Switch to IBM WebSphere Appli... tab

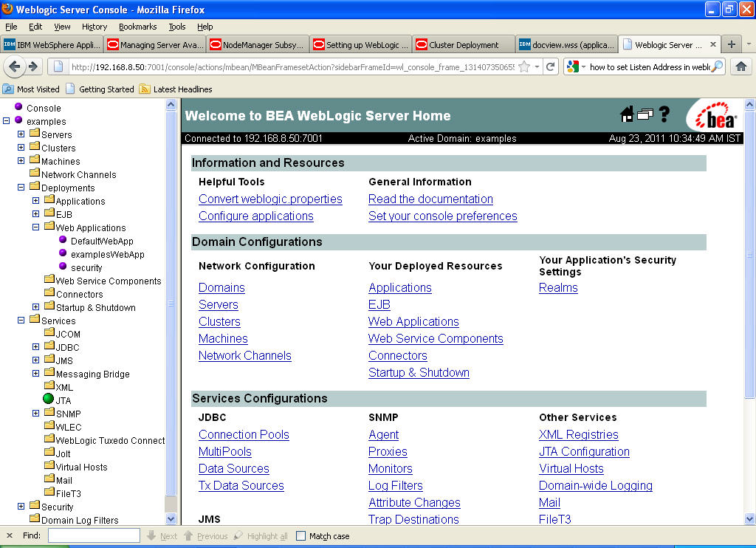(x=52, y=44)
